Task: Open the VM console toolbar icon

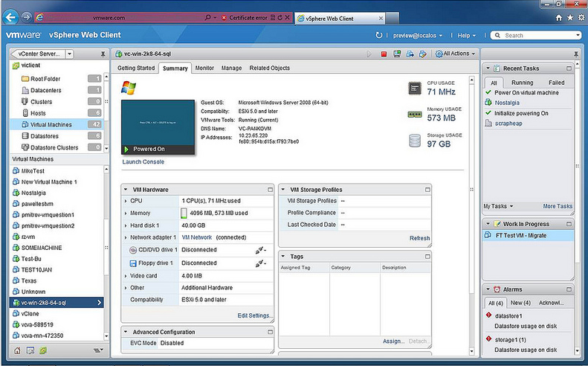Action: point(397,54)
